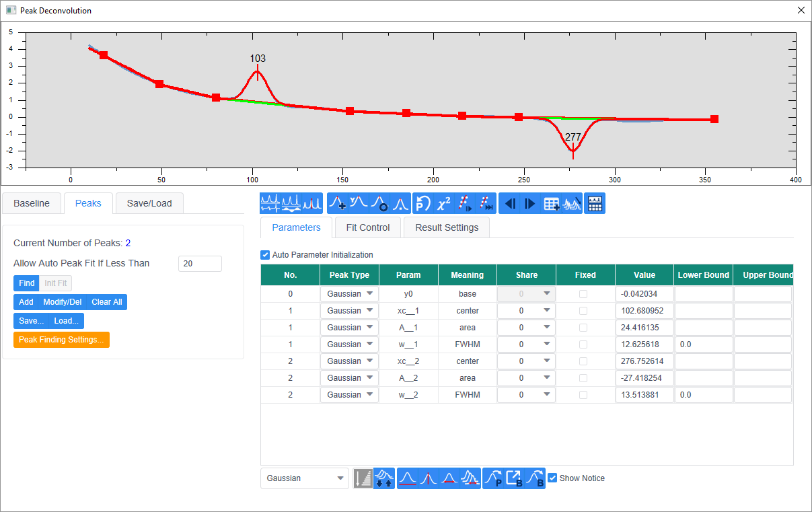
Task: Click the calculator grid icon in toolbar
Action: (x=595, y=204)
